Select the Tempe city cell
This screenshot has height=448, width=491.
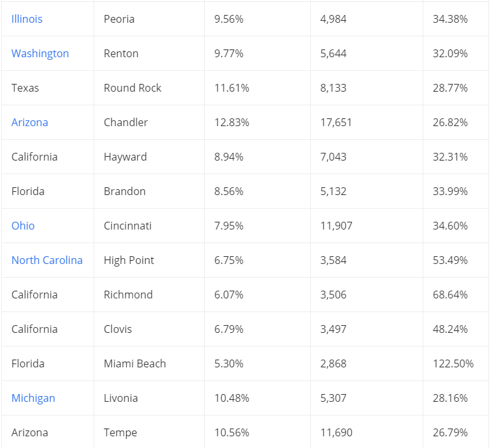coord(120,432)
